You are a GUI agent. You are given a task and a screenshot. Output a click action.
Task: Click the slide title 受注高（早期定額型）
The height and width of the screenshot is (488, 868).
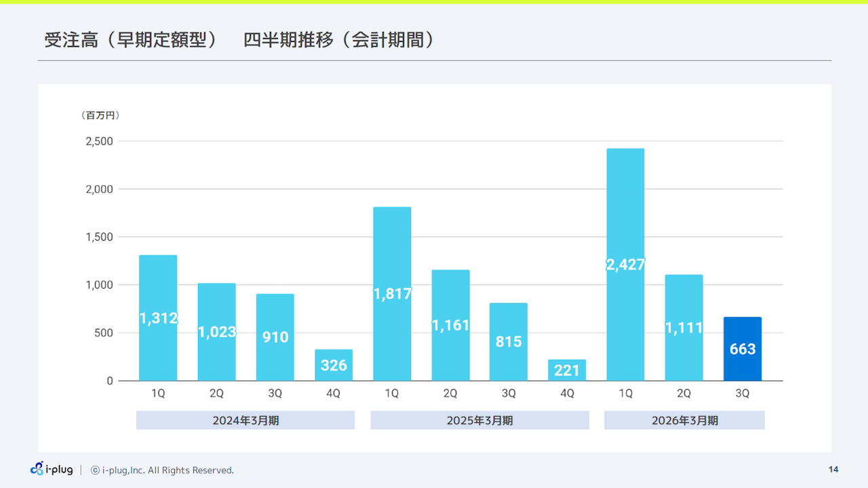pyautogui.click(x=132, y=40)
